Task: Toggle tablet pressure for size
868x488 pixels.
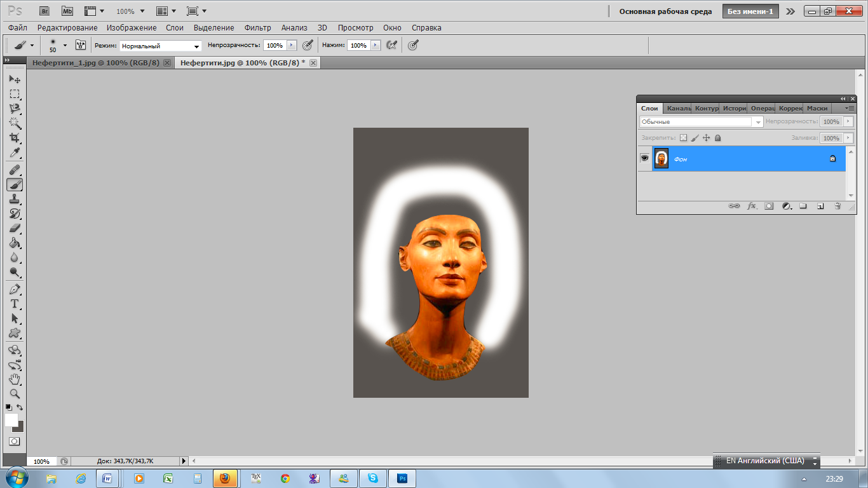Action: coord(412,45)
